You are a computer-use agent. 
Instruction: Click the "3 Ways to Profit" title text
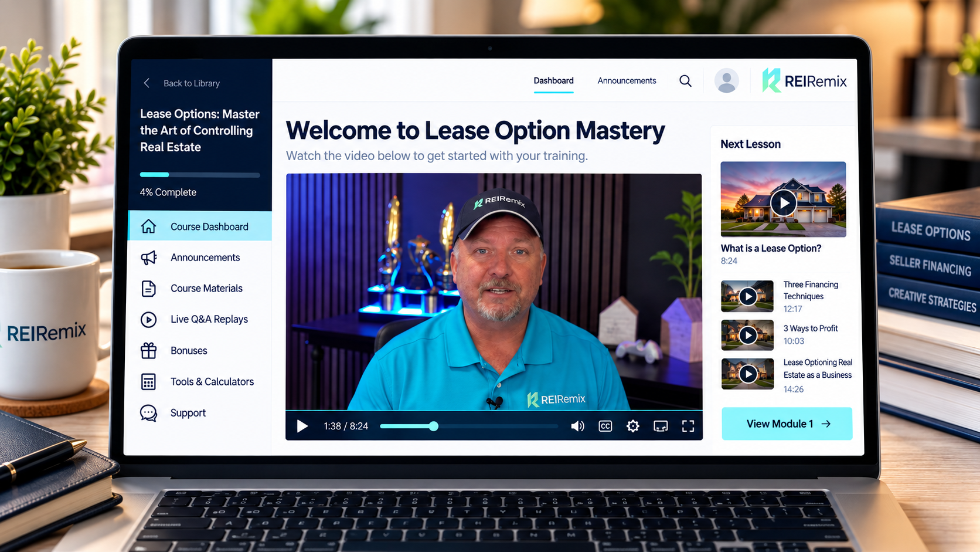click(811, 329)
